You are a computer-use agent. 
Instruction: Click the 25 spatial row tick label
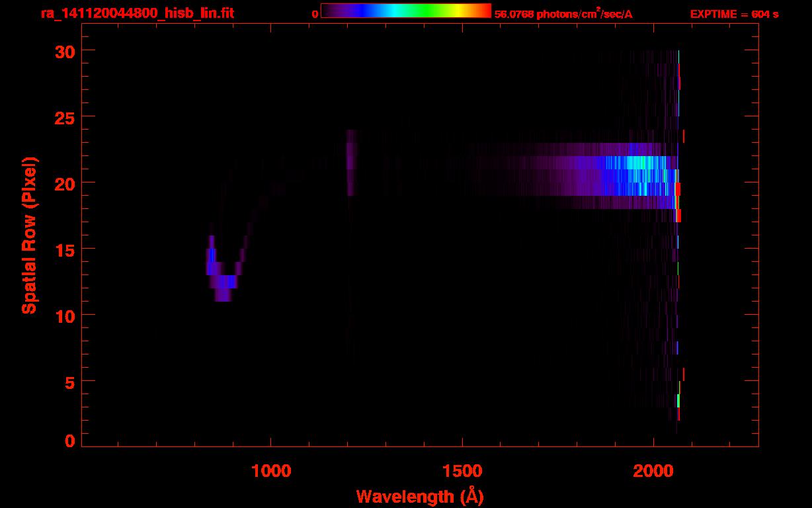tap(64, 117)
